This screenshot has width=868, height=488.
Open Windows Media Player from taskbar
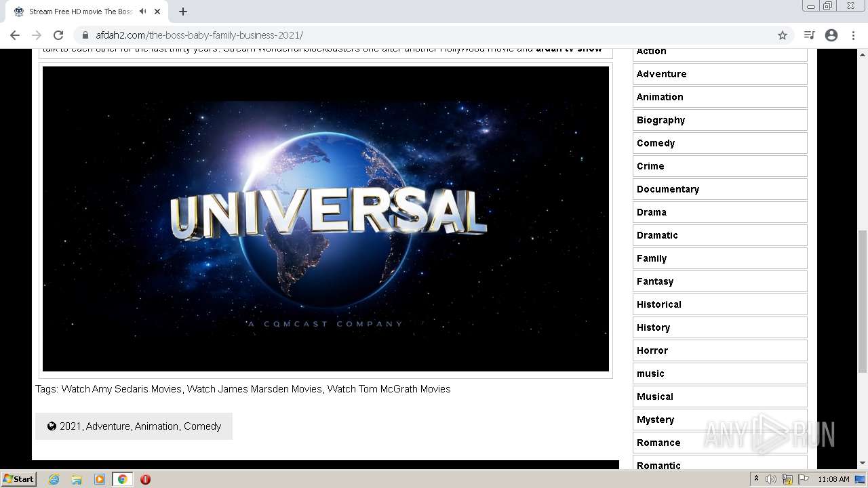(100, 479)
